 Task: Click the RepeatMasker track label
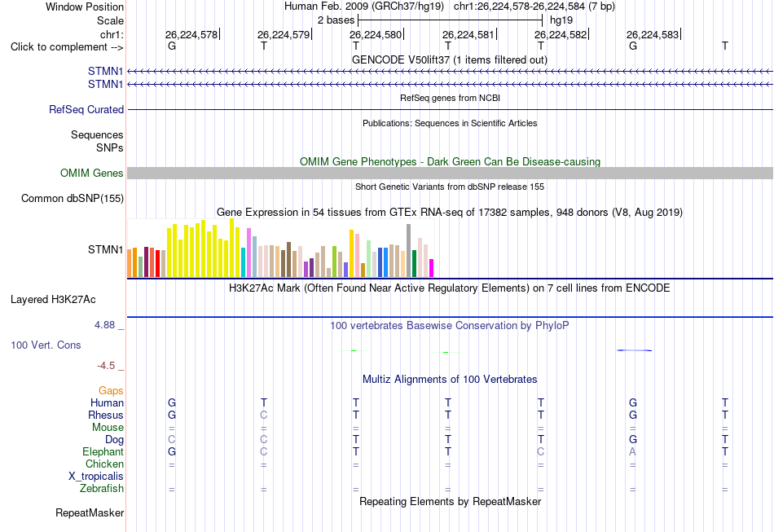(90, 513)
